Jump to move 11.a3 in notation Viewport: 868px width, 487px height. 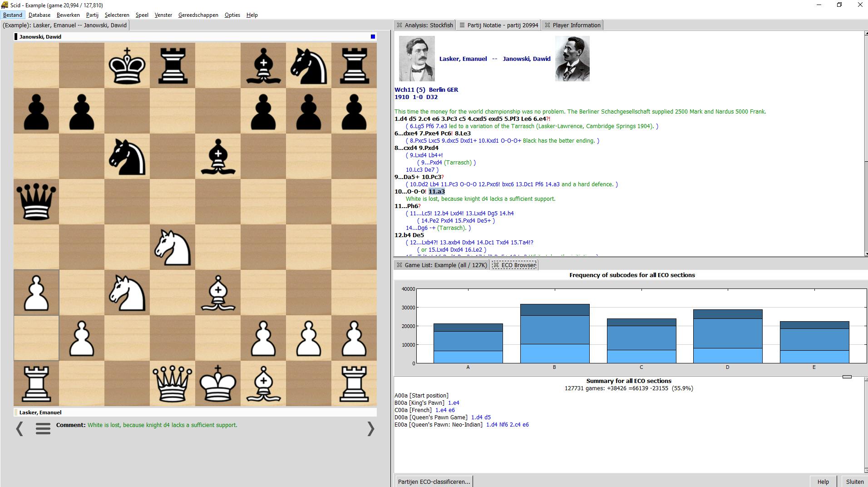coord(437,192)
